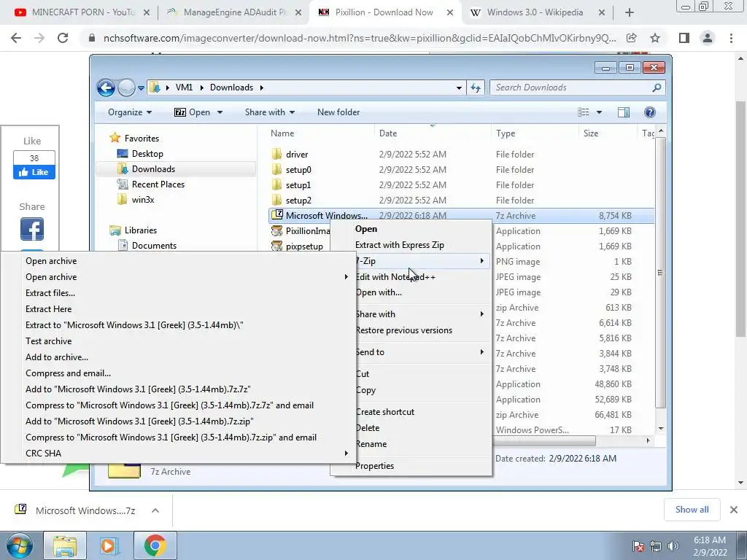The width and height of the screenshot is (747, 560).
Task: Open Chrome three-dot menu
Action: tap(731, 38)
